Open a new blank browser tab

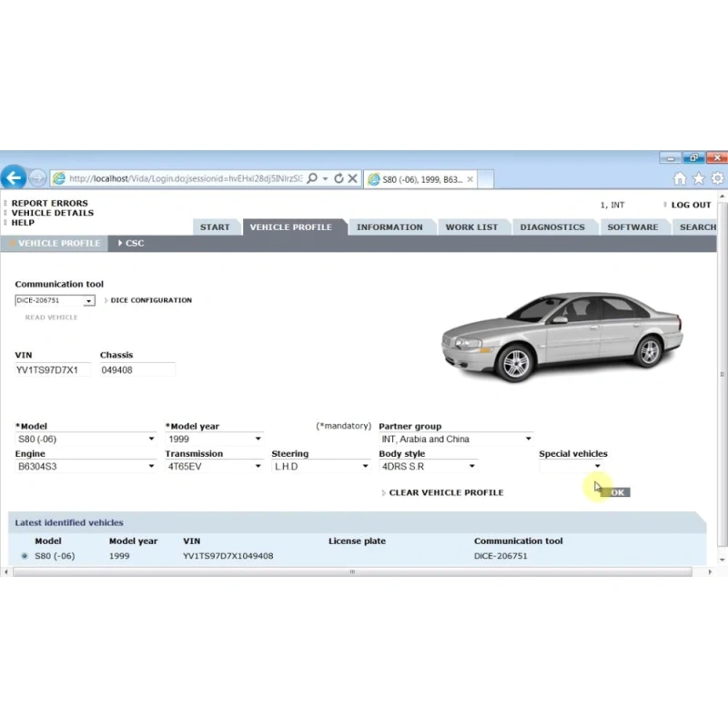tap(485, 179)
